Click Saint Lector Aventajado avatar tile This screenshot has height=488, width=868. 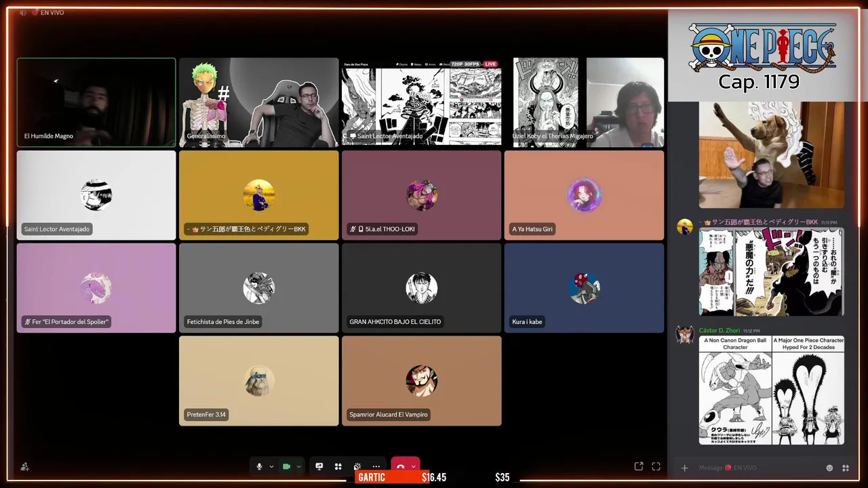[96, 195]
